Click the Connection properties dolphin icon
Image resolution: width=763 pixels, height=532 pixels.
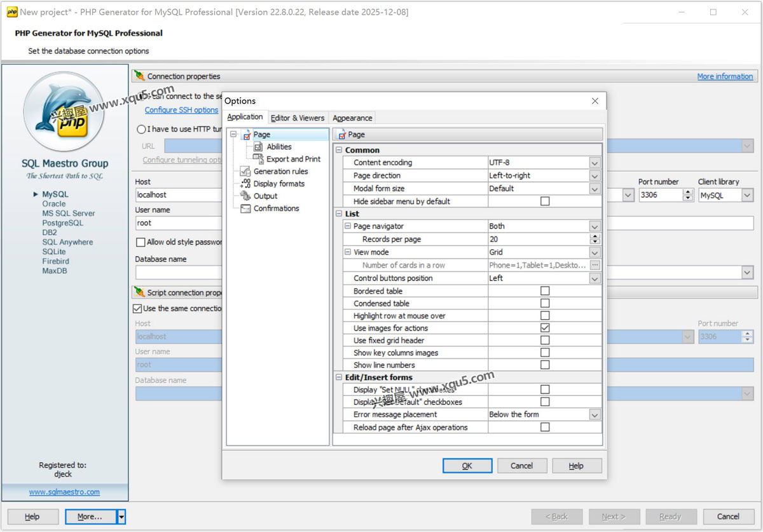point(141,76)
